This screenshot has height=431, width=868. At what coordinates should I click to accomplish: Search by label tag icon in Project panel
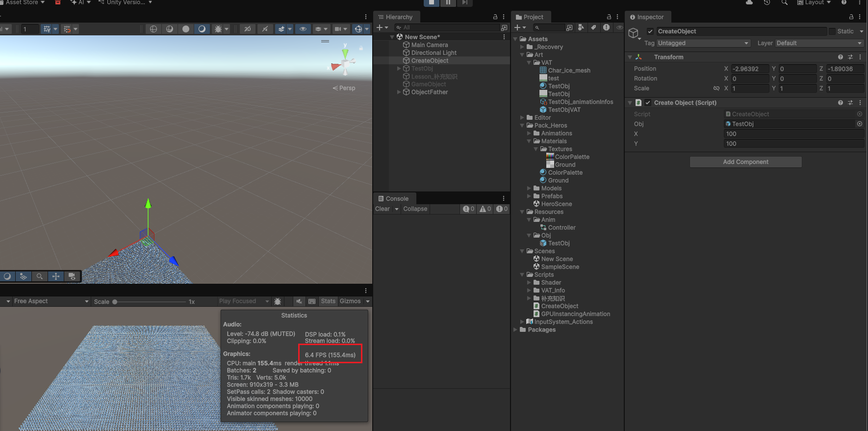tap(593, 27)
